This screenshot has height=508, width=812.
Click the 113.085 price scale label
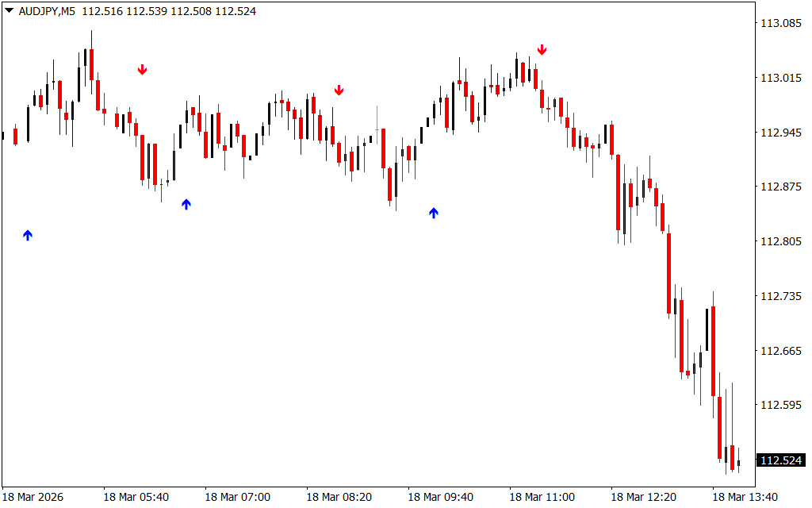tap(780, 23)
